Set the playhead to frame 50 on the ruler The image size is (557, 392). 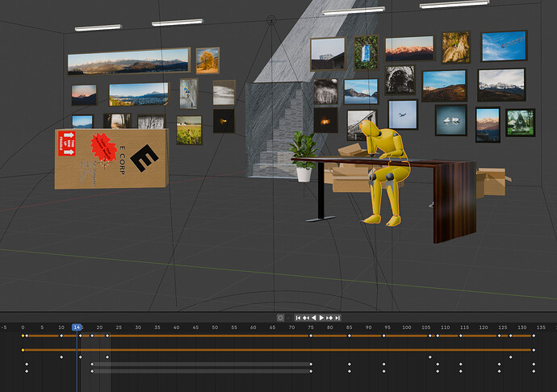click(215, 327)
